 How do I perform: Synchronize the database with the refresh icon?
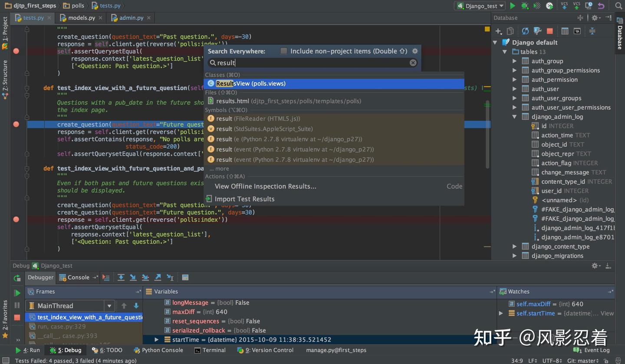[x=524, y=31]
